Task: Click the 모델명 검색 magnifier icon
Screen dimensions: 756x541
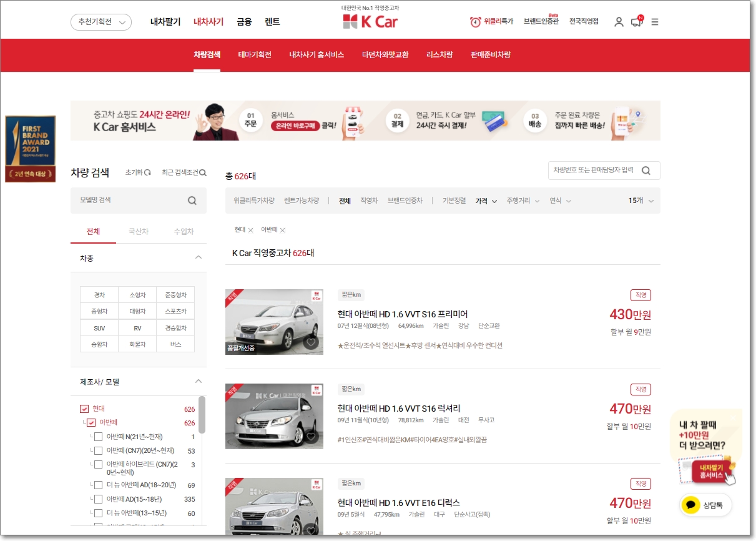Action: tap(192, 201)
